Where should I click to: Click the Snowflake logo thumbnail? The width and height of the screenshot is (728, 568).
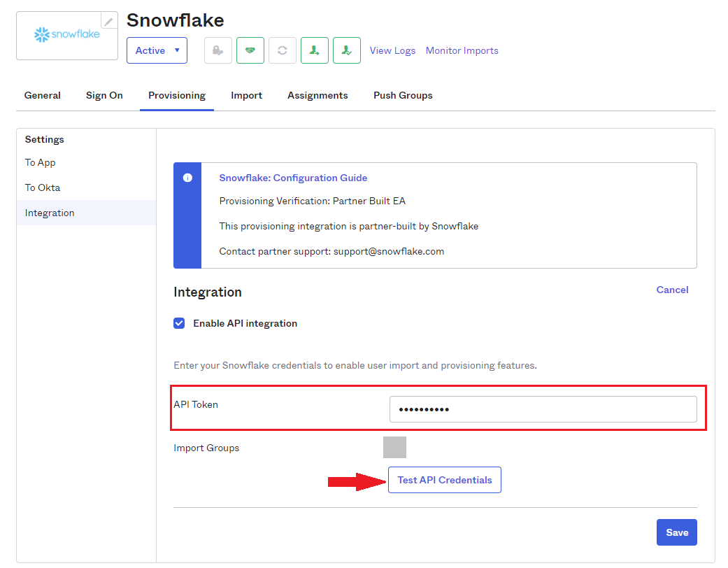click(x=67, y=34)
